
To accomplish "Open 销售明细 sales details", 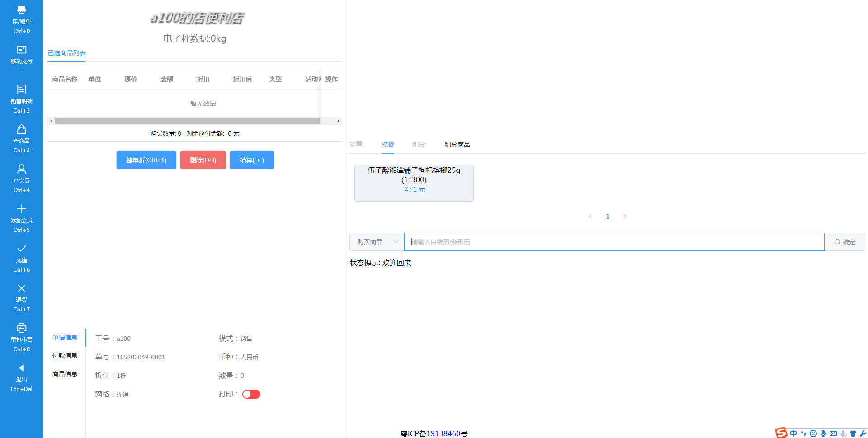I will pyautogui.click(x=21, y=99).
